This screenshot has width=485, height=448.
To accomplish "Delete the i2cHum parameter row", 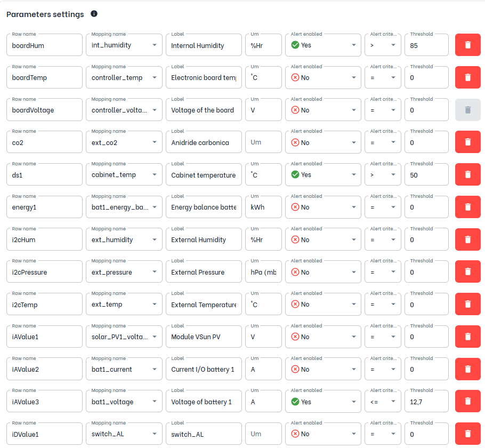I will tap(467, 239).
